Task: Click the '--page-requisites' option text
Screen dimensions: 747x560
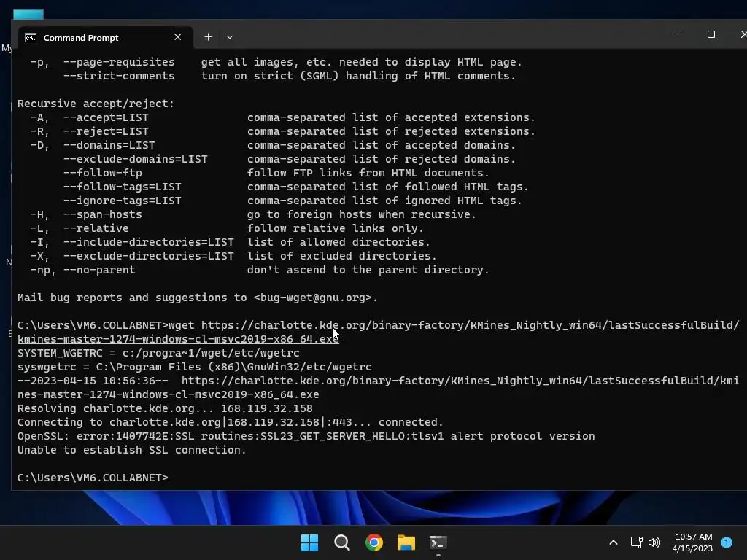Action: tap(119, 62)
